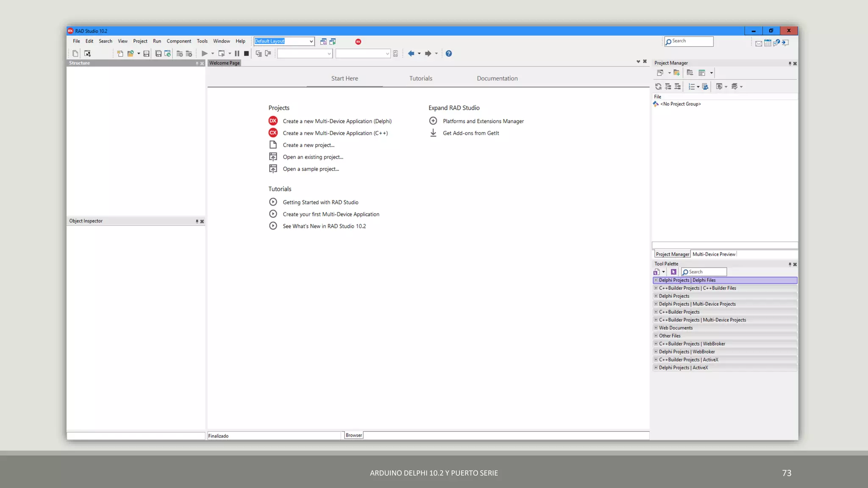The width and height of the screenshot is (868, 488).
Task: Expand Delphi Projects | Delphi Files category
Action: point(656,280)
